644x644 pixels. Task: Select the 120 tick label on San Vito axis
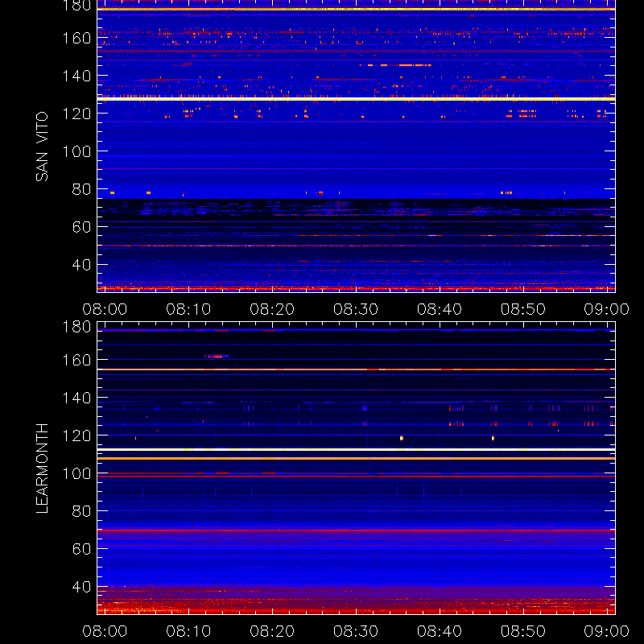pos(76,114)
